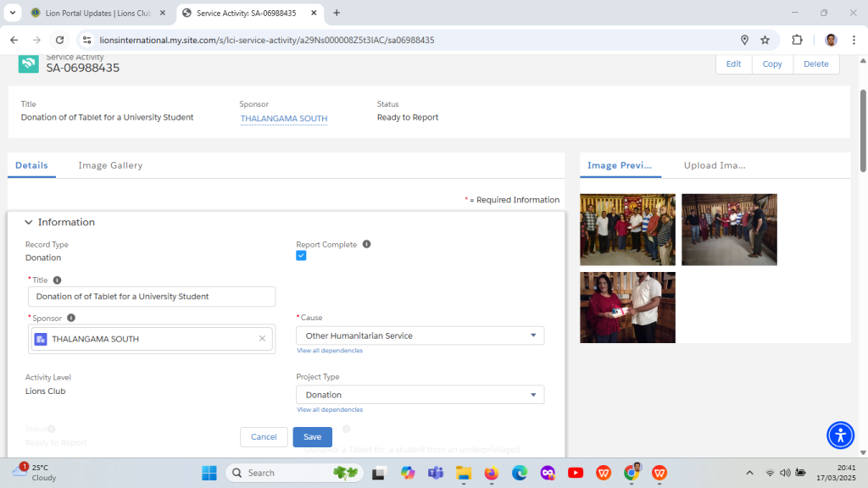The width and height of the screenshot is (868, 488).
Task: Open the Windows Start menu
Action: point(209,473)
